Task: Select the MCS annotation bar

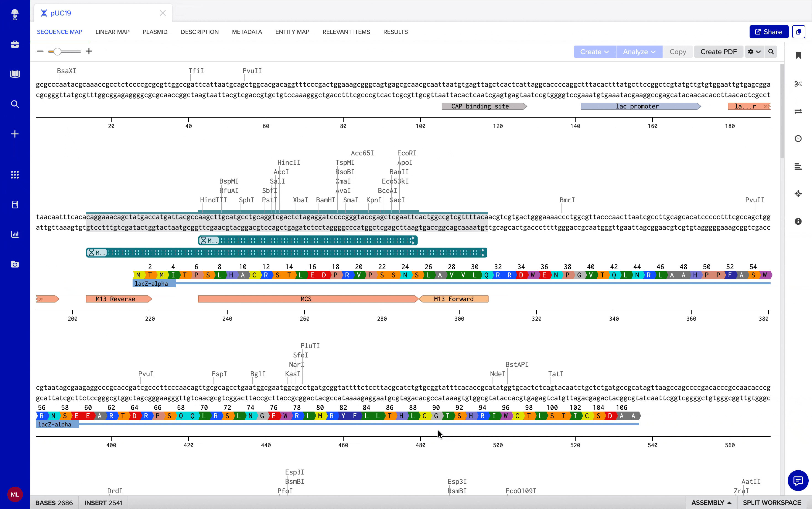Action: click(306, 299)
